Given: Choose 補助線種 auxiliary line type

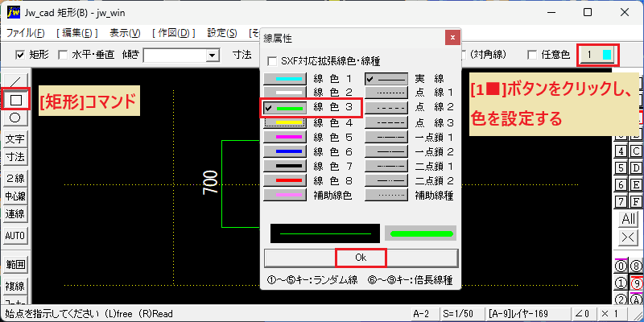Looking at the screenshot, I should pos(386,195).
